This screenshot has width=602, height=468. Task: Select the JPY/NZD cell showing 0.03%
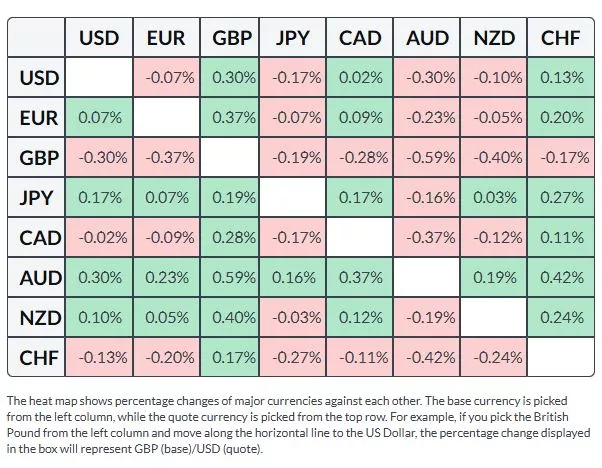click(x=493, y=198)
